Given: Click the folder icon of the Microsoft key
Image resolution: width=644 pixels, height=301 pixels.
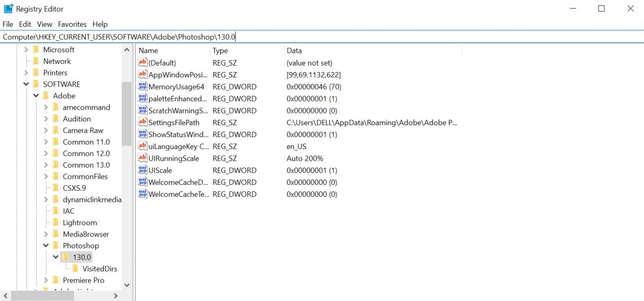Looking at the screenshot, I should tap(36, 49).
